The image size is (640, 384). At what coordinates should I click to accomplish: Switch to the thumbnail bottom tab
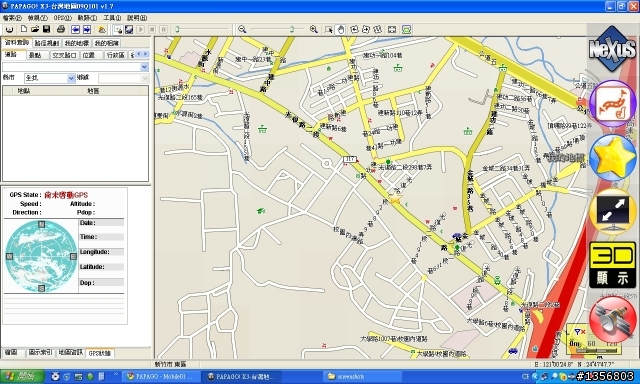(13, 352)
